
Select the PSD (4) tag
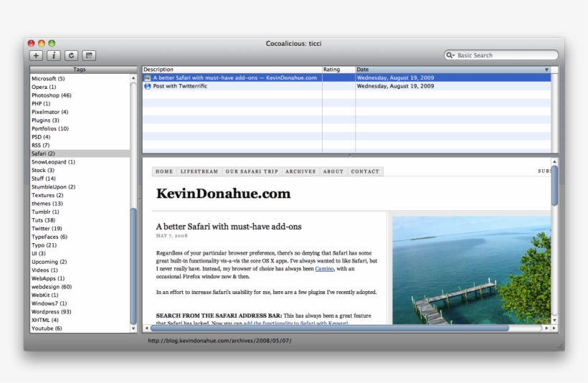pos(80,137)
